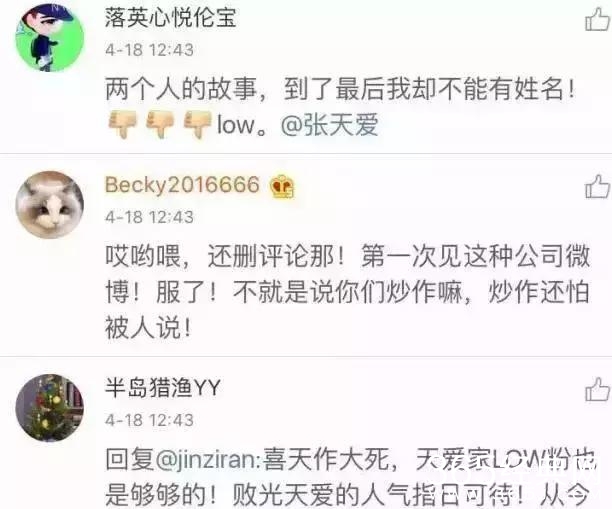Tap the first thumbs-down emoji

pos(122,124)
